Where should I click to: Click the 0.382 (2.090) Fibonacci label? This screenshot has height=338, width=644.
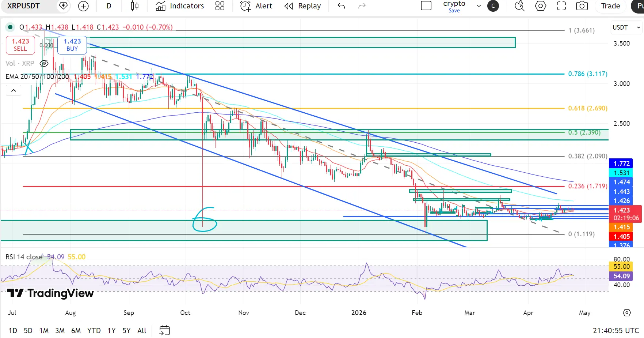point(588,156)
